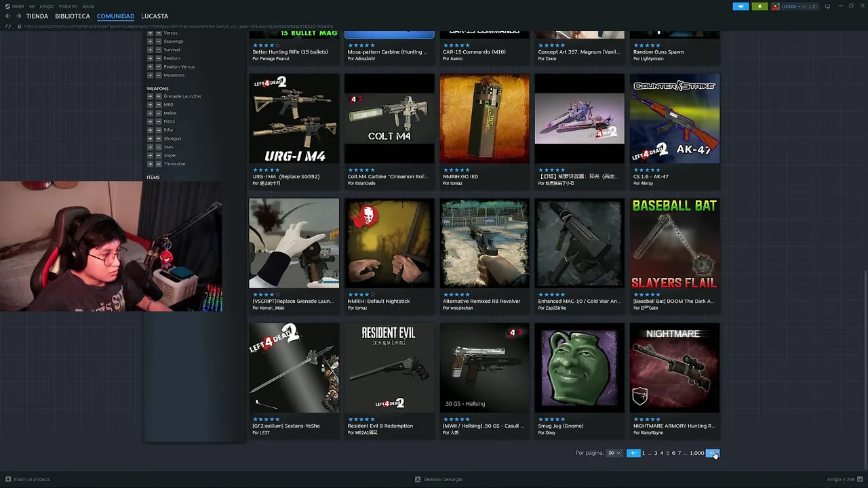
Task: Open the URG-I M4 item thumbnail
Action: (x=294, y=119)
